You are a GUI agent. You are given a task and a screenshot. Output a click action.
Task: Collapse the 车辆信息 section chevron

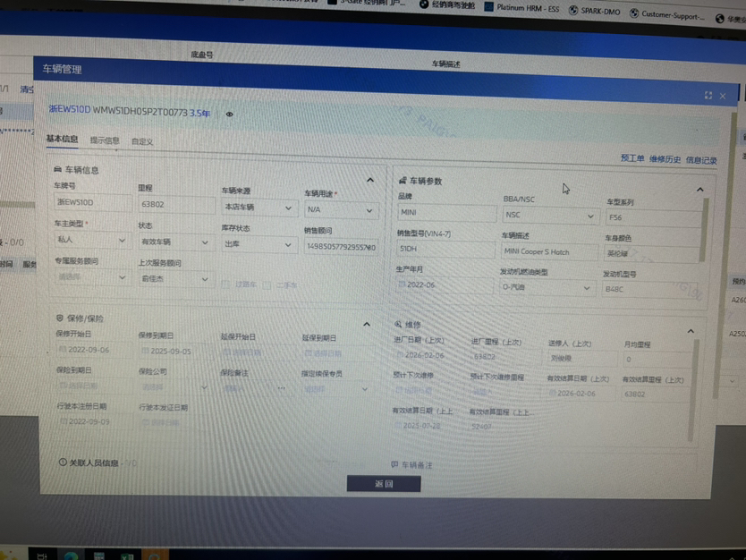point(370,180)
